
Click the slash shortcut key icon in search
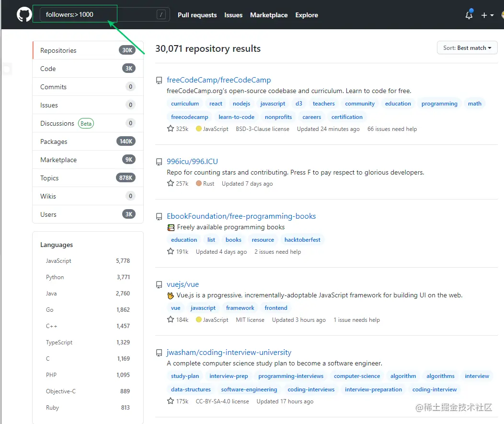tap(161, 14)
